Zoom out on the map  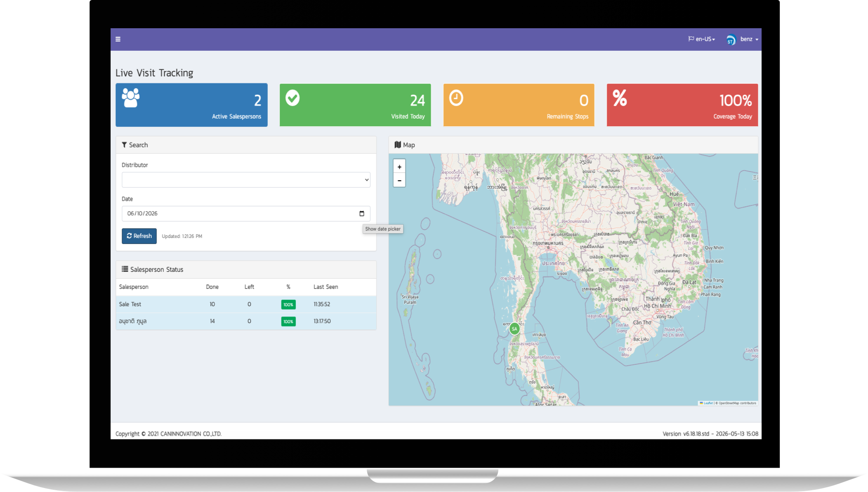399,180
